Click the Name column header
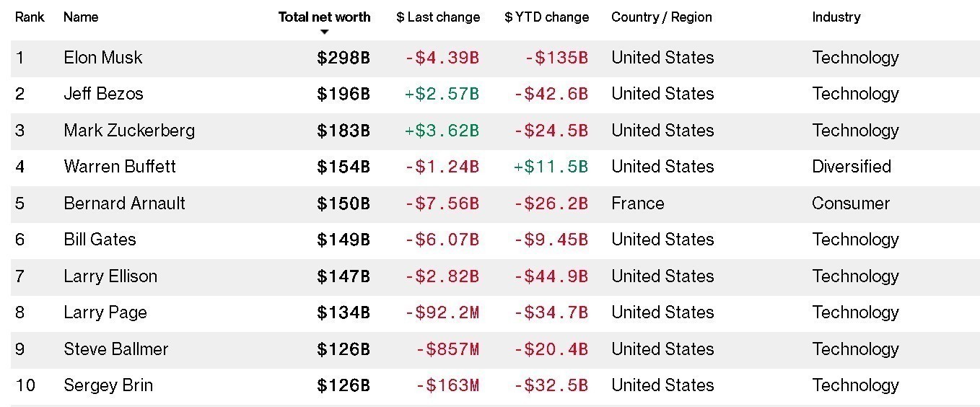 81,17
